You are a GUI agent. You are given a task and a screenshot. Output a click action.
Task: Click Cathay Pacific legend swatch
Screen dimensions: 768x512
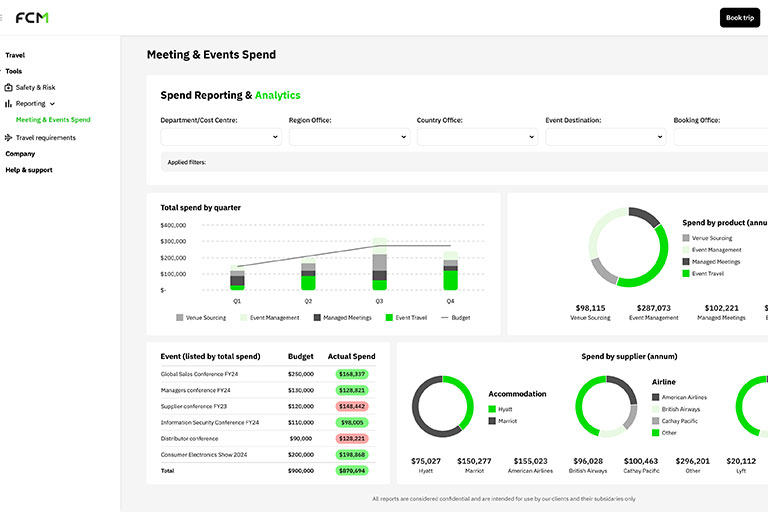[x=655, y=421]
